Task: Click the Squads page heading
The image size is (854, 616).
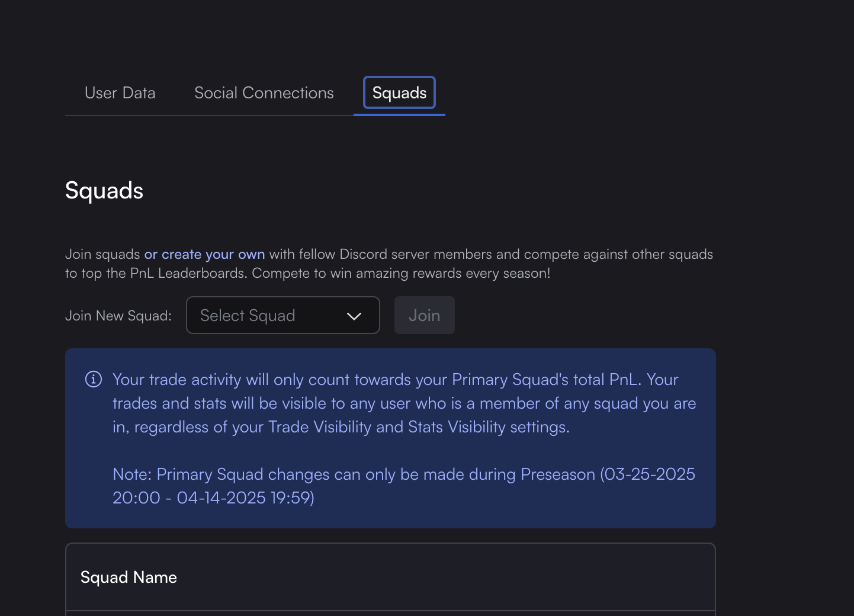Action: (104, 191)
